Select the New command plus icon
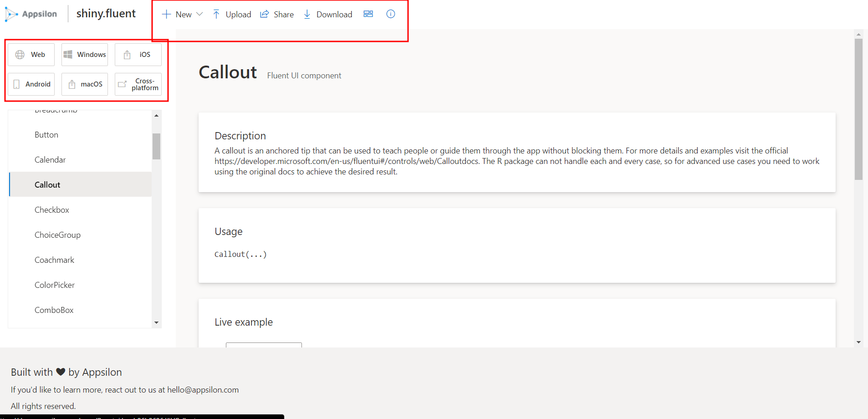 166,14
